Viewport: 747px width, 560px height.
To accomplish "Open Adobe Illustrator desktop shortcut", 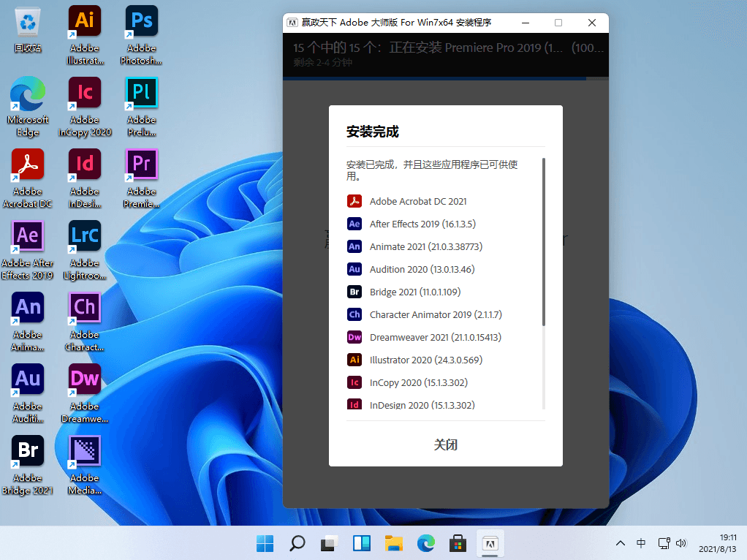I will coord(84,35).
